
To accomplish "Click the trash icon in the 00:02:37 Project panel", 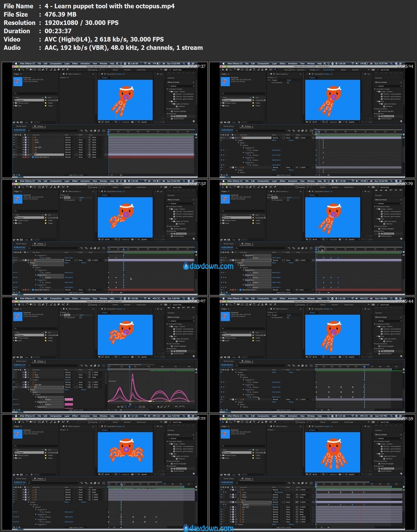I will pyautogui.click(x=31, y=122).
